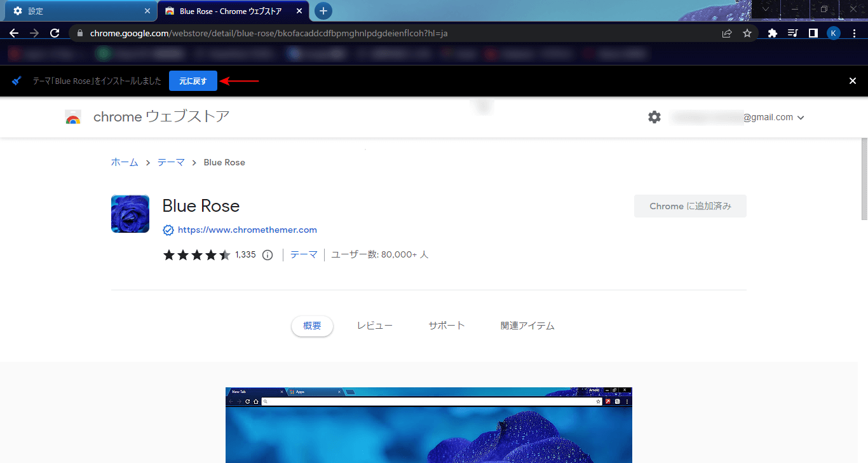Click the 元に戻す undo button
Screen dimensions: 868x463
click(x=193, y=81)
